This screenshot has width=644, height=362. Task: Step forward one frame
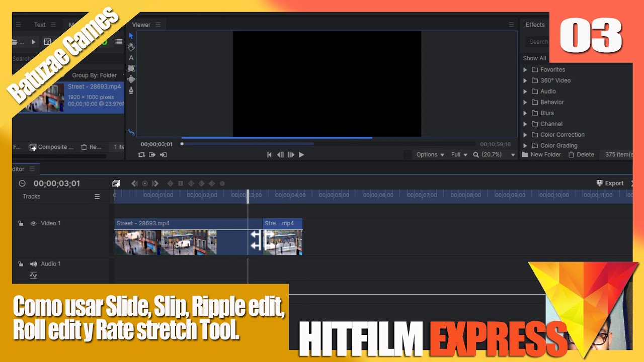(291, 155)
